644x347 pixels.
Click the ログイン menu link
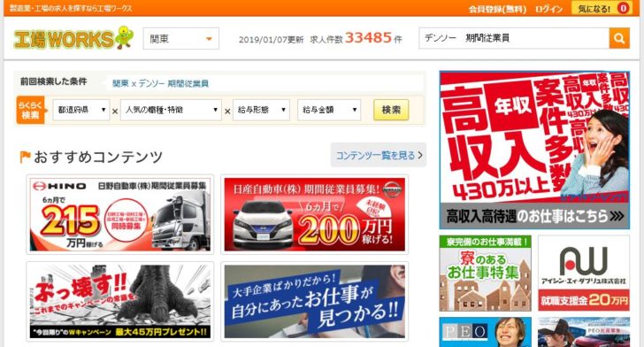[548, 9]
